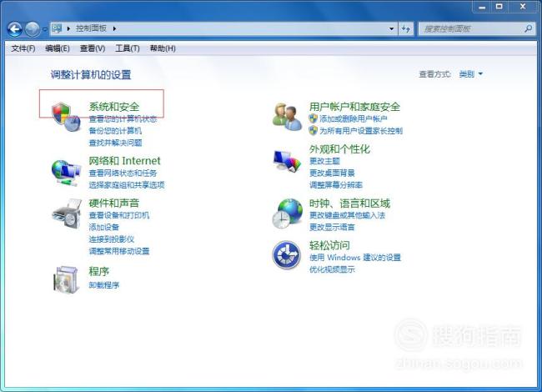
Task: Click the Network and Internet globe icon
Action: (x=66, y=173)
